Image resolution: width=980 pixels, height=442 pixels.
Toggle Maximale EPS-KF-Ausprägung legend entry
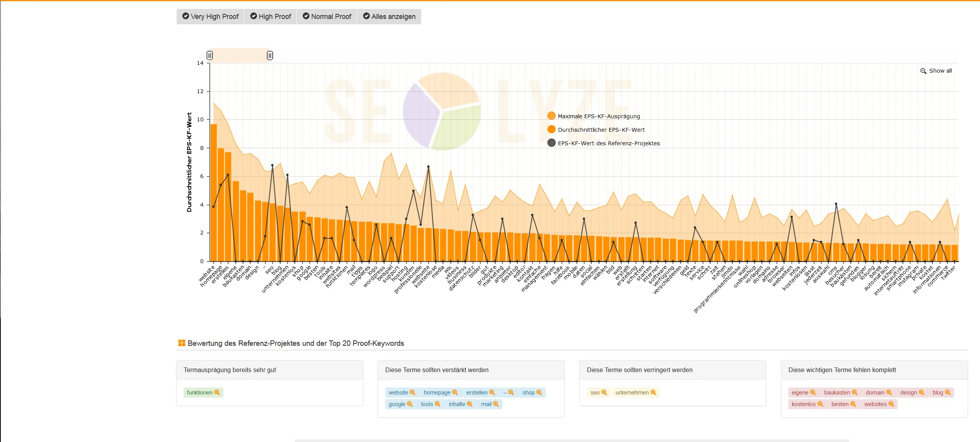(x=599, y=116)
